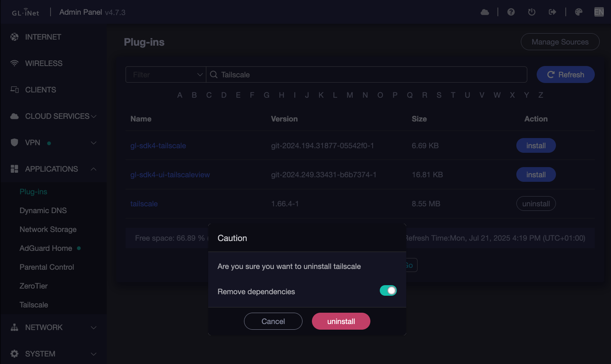The height and width of the screenshot is (364, 611).
Task: Expand the Network menu chevron
Action: click(94, 327)
